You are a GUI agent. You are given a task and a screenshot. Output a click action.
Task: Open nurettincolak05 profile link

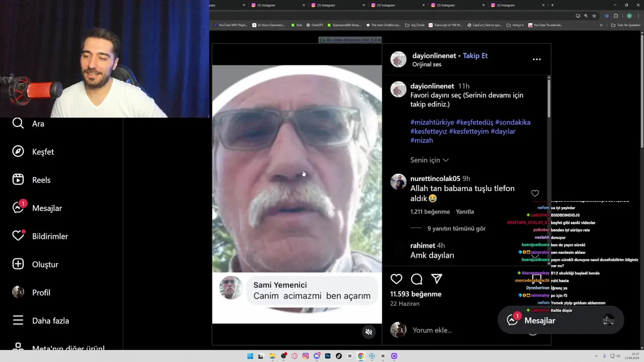coord(435,178)
